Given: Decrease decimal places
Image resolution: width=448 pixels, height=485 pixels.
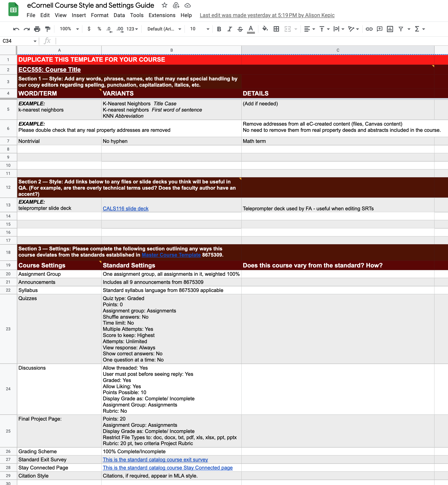Looking at the screenshot, I should click(109, 29).
